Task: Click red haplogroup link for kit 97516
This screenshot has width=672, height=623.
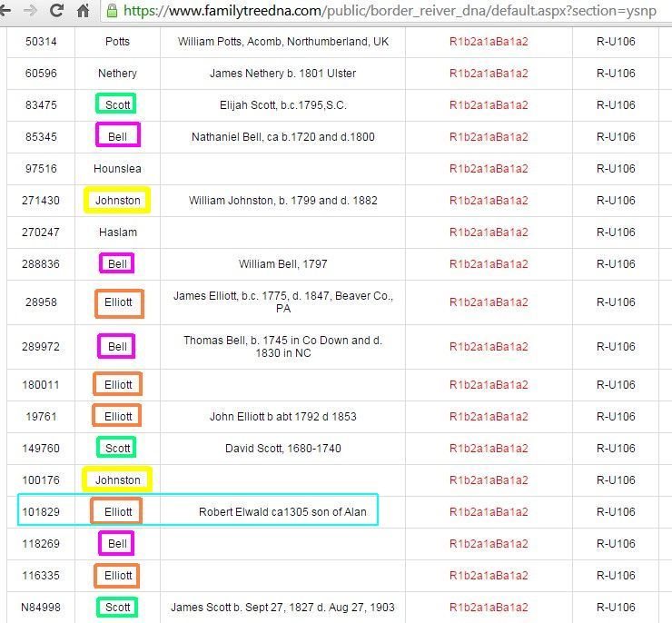Action: coord(489,169)
